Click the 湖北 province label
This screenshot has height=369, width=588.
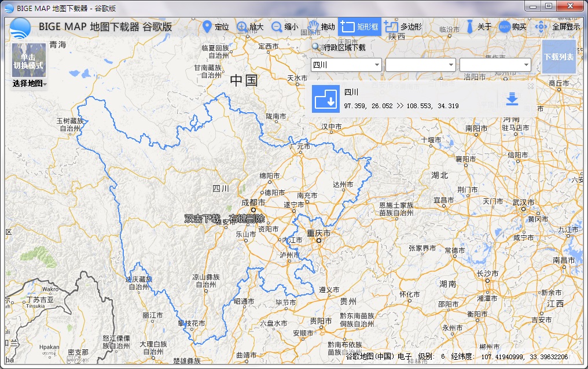pos(439,175)
